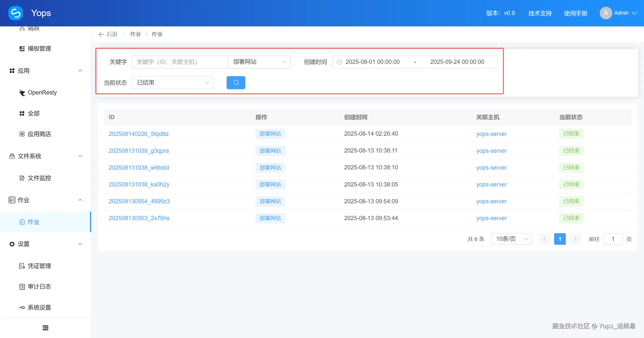Image resolution: width=644 pixels, height=338 pixels.
Task: Click the sidebar collapse icon at bottom
Action: coord(46,328)
